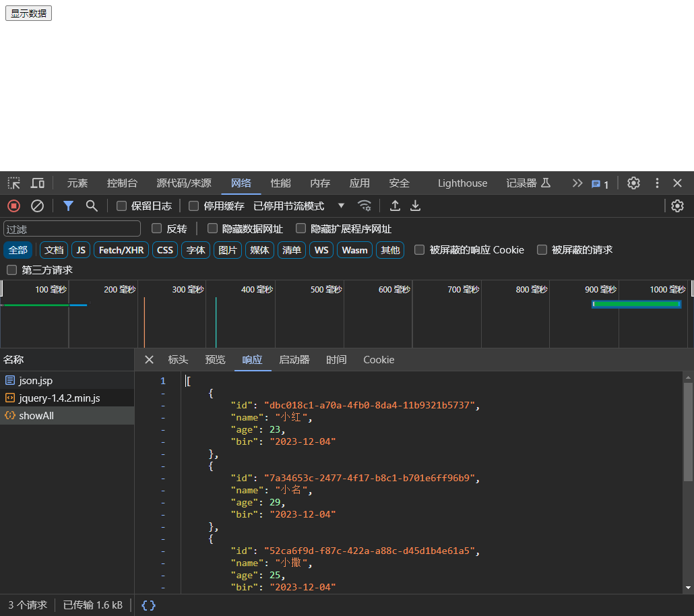Open the 已停用节流模式 throttling dropdown
Image resolution: width=694 pixels, height=616 pixels.
[298, 206]
